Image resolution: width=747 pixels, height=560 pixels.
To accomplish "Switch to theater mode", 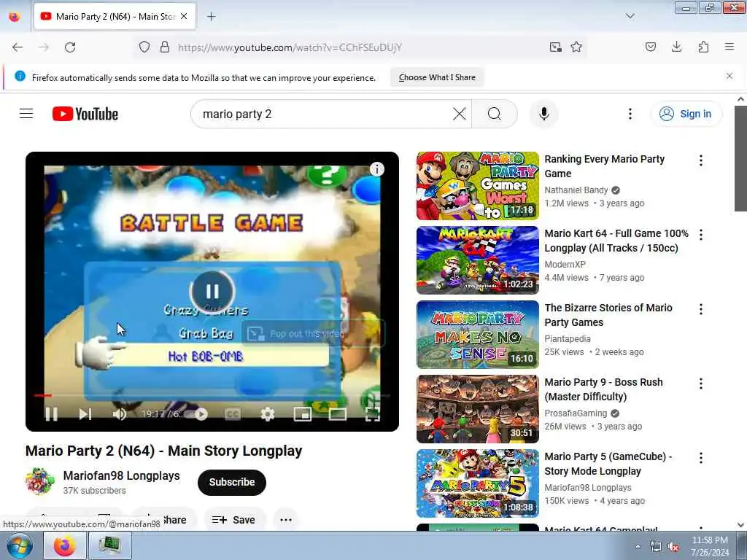I will coord(337,414).
